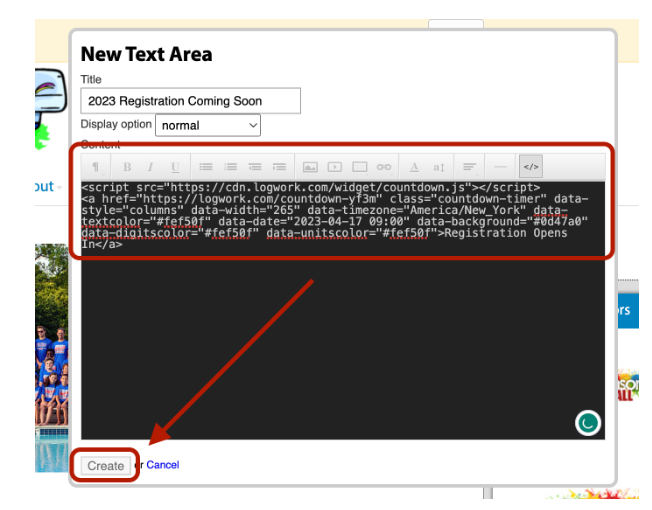Insert an unordered bullet list

(x=206, y=167)
